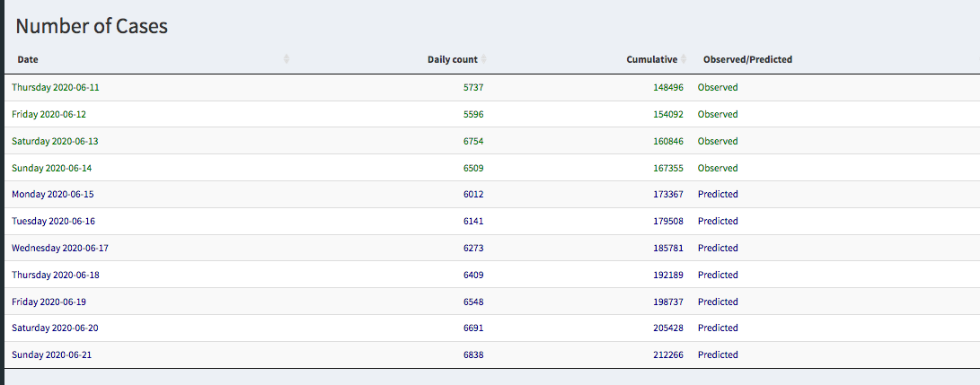Viewport: 980px width, 385px height.
Task: Click the Number of Cases heading
Action: point(92,26)
